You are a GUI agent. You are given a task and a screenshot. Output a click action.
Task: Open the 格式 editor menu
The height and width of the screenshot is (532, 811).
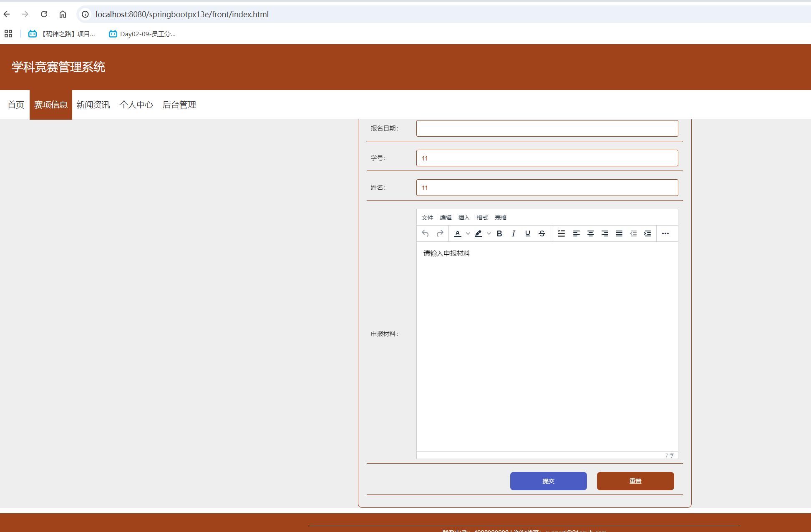pyautogui.click(x=482, y=218)
